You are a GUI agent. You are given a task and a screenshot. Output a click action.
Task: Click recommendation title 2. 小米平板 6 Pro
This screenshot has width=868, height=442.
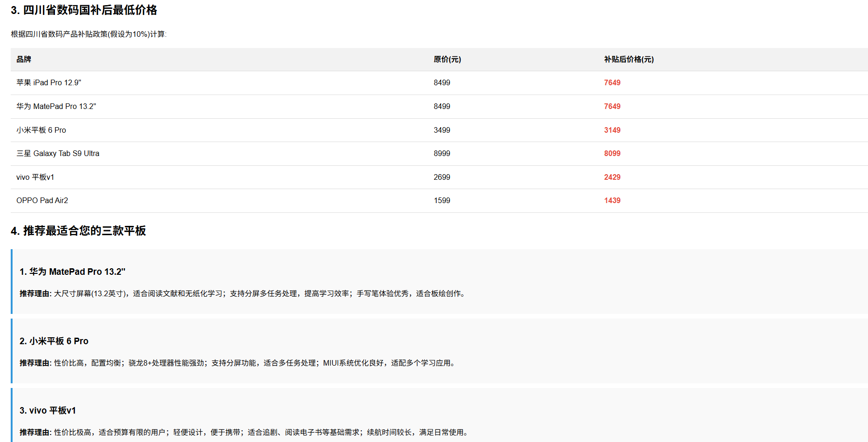pos(54,341)
